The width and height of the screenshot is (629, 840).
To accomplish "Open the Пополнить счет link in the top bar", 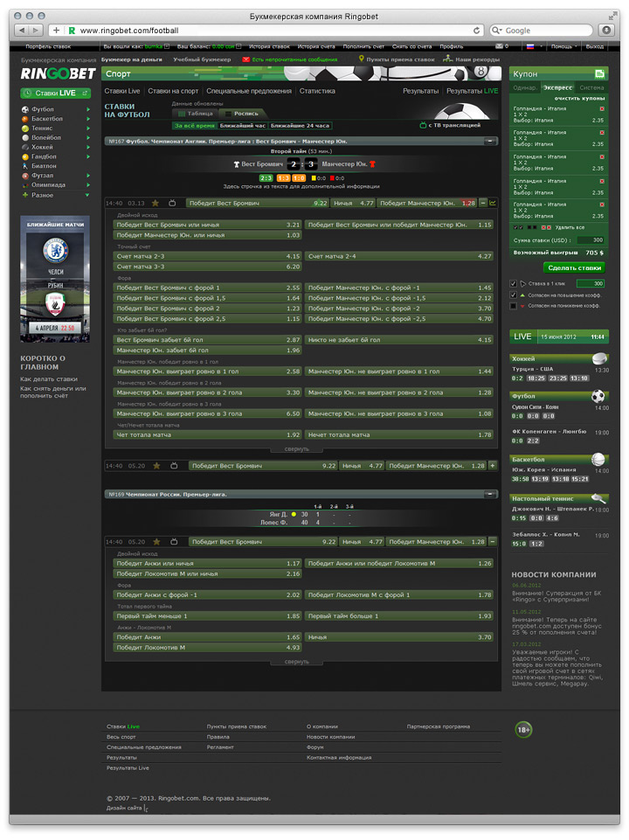I will [363, 46].
